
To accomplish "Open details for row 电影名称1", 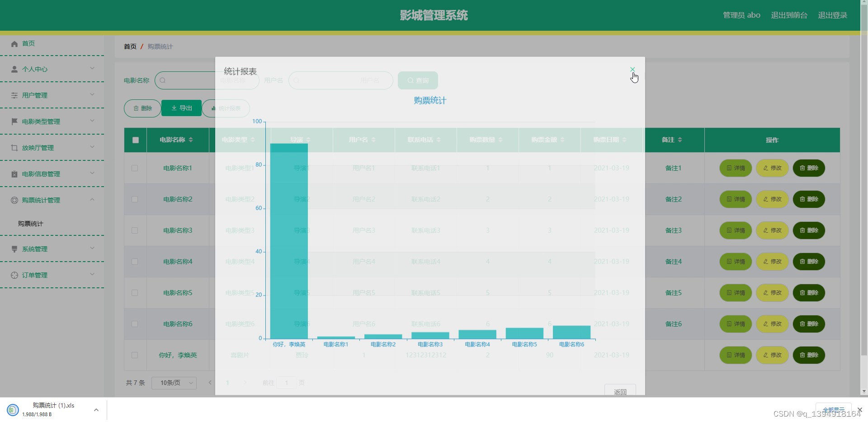I will (x=736, y=168).
